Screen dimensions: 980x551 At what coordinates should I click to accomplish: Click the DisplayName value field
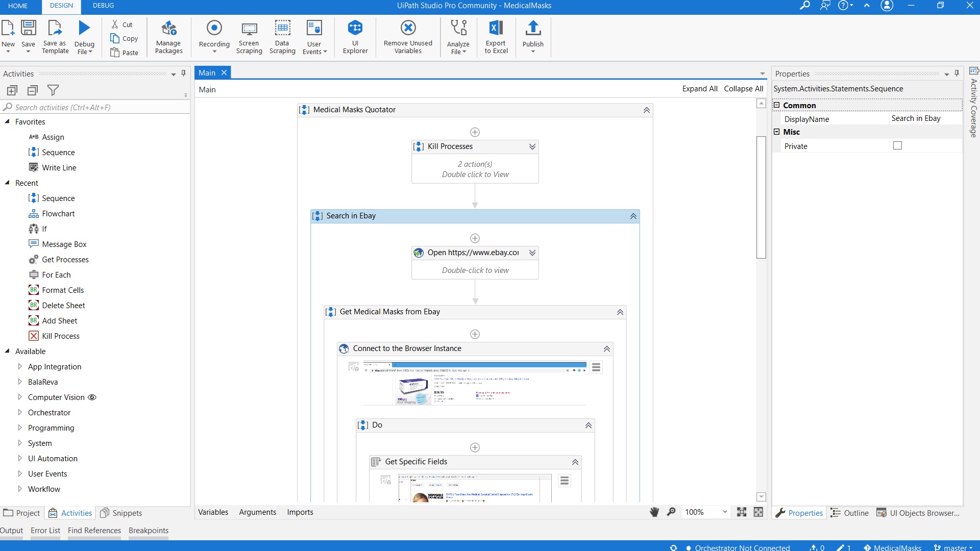click(925, 118)
